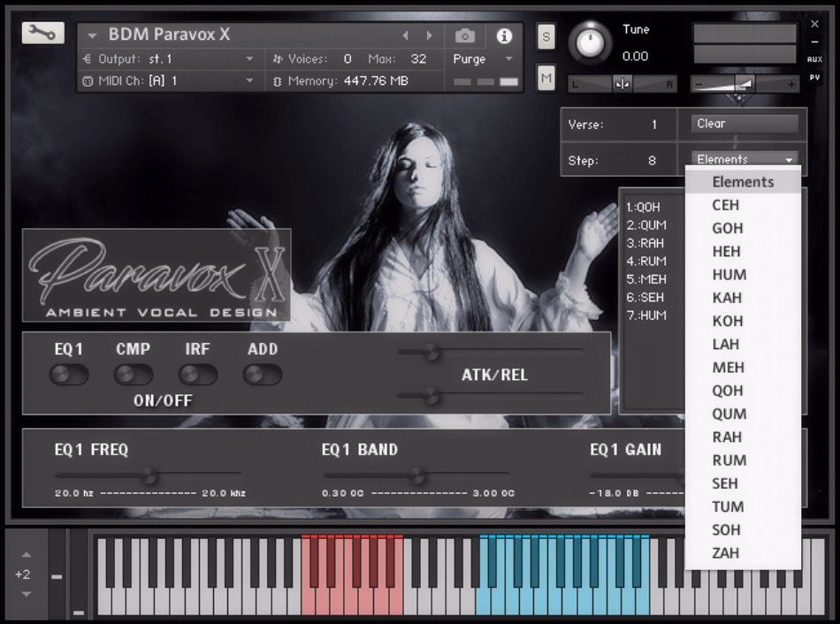The width and height of the screenshot is (840, 624).
Task: Click the Elements dropdown arrow
Action: [x=789, y=160]
